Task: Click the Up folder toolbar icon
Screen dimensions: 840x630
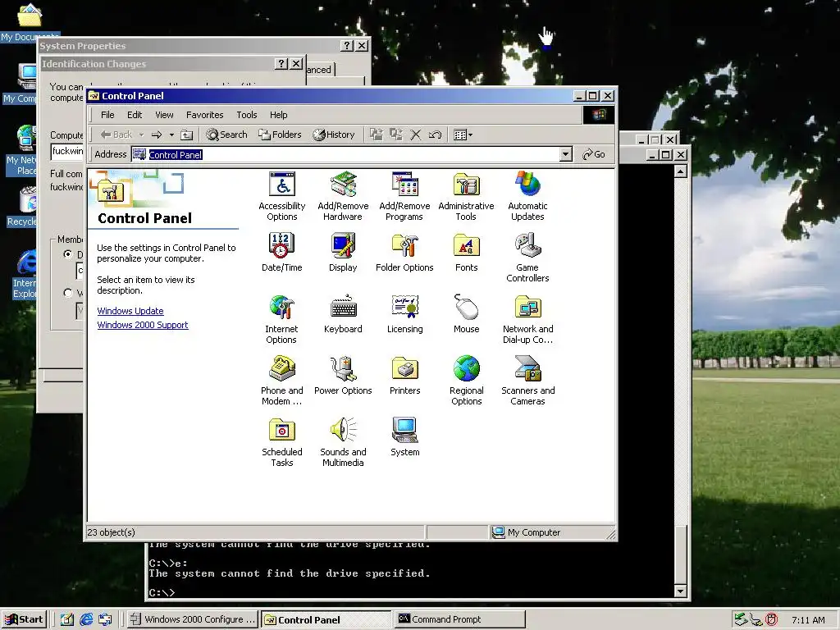Action: pyautogui.click(x=186, y=135)
